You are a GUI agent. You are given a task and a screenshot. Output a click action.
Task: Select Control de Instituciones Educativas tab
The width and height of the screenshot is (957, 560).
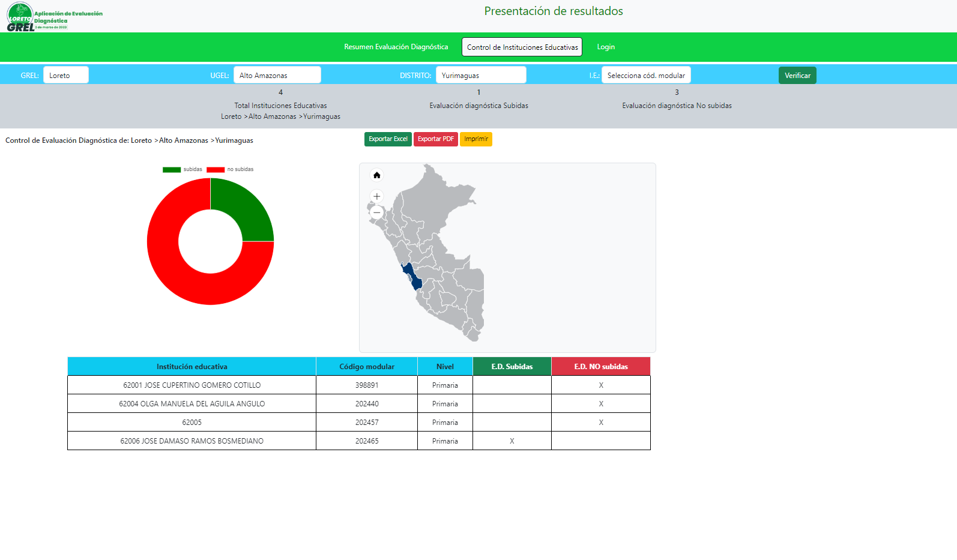click(522, 47)
